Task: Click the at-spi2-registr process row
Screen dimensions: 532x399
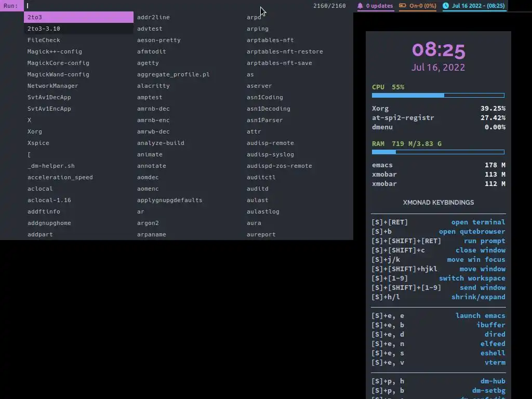Action: pos(438,118)
